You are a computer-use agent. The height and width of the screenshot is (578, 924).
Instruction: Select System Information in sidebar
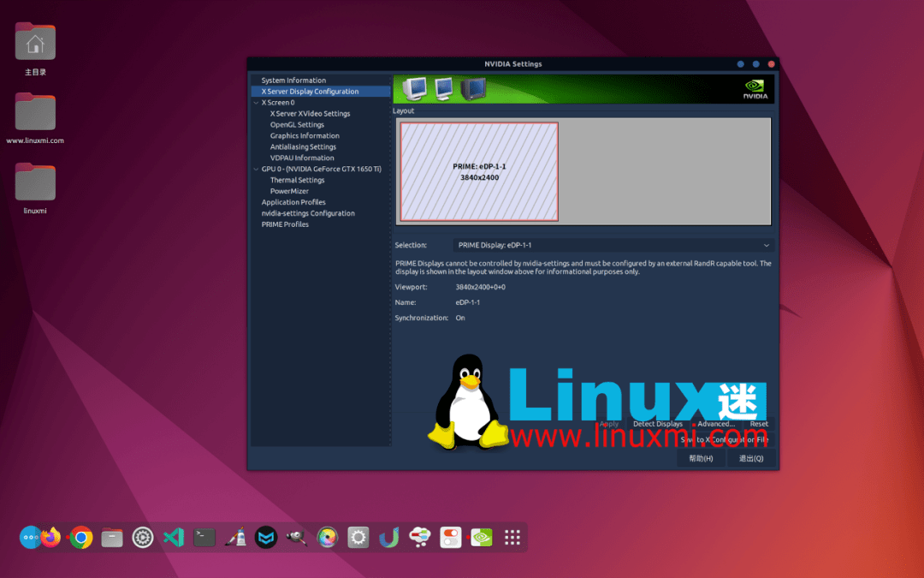(293, 80)
